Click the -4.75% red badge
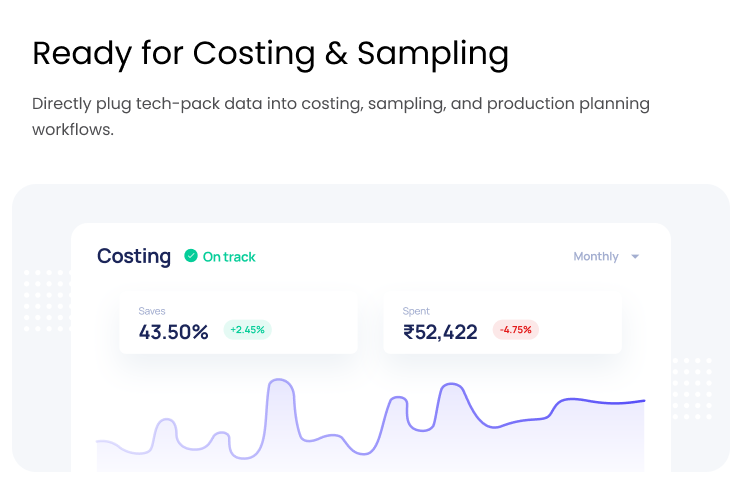 click(x=516, y=329)
